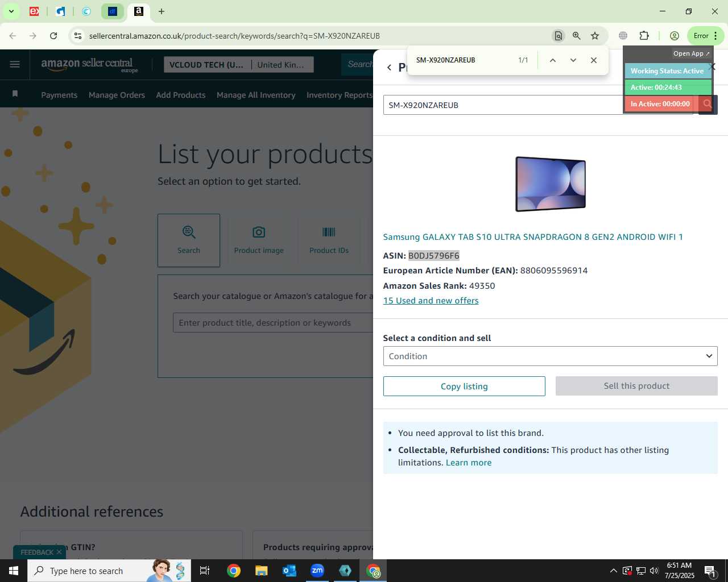Open Seller Central hamburger menu
This screenshot has width=728, height=582.
click(x=15, y=64)
